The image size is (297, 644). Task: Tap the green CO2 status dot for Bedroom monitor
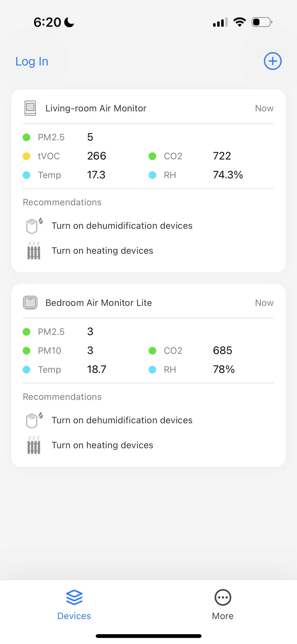click(152, 350)
